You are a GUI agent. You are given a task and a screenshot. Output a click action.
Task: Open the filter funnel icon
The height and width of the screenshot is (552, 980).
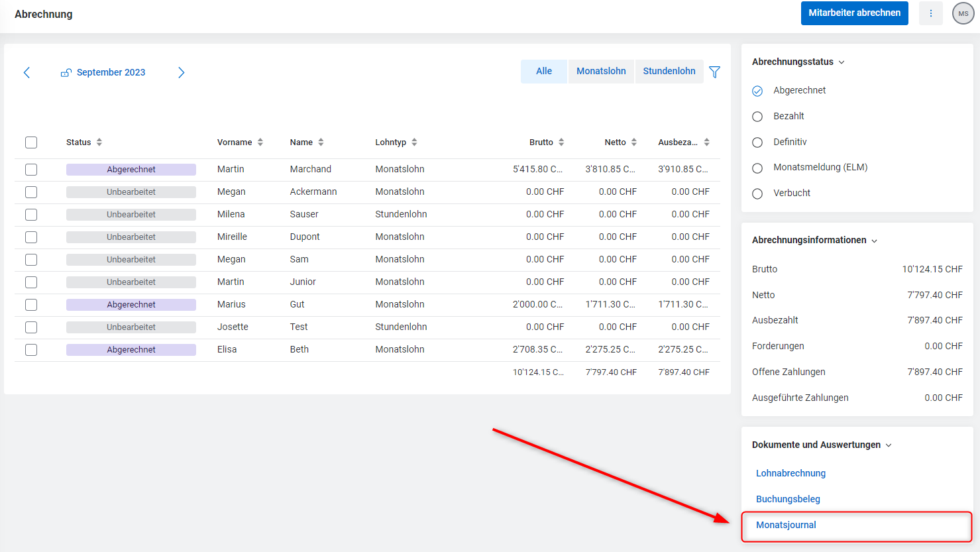714,72
